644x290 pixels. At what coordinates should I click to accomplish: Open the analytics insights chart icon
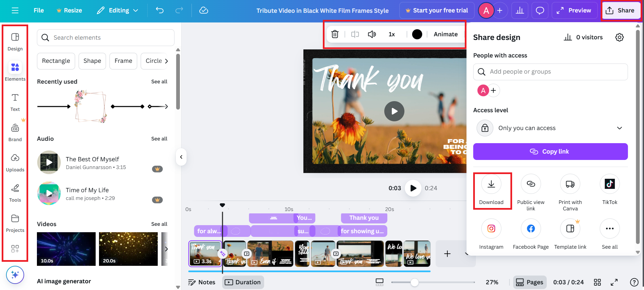(520, 10)
